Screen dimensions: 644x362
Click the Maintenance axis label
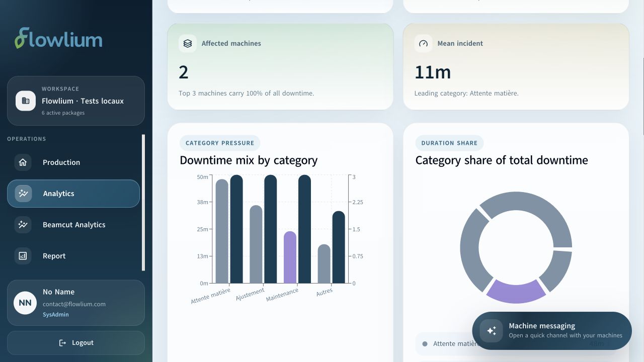pyautogui.click(x=282, y=295)
